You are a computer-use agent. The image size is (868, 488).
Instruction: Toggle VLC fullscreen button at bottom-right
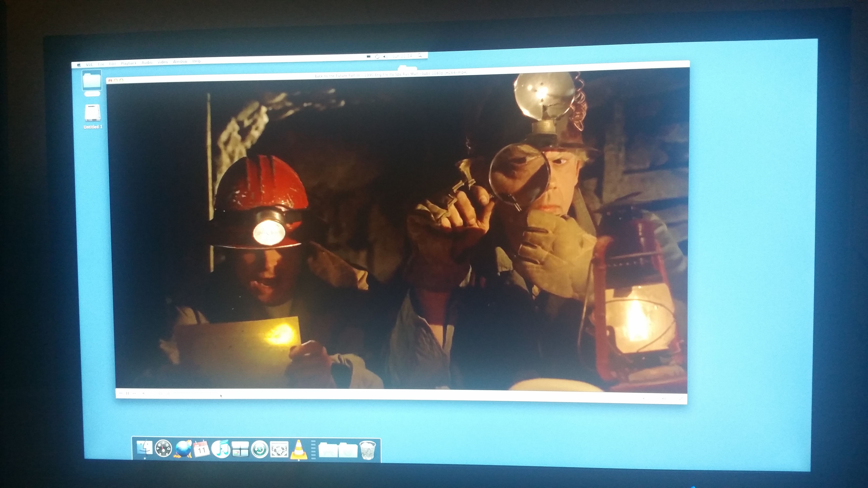pyautogui.click(x=681, y=399)
